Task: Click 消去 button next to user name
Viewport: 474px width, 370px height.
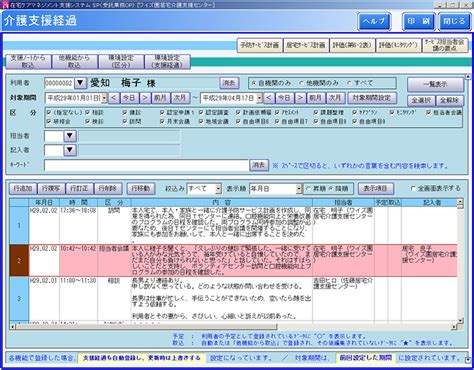Action: click(x=229, y=83)
